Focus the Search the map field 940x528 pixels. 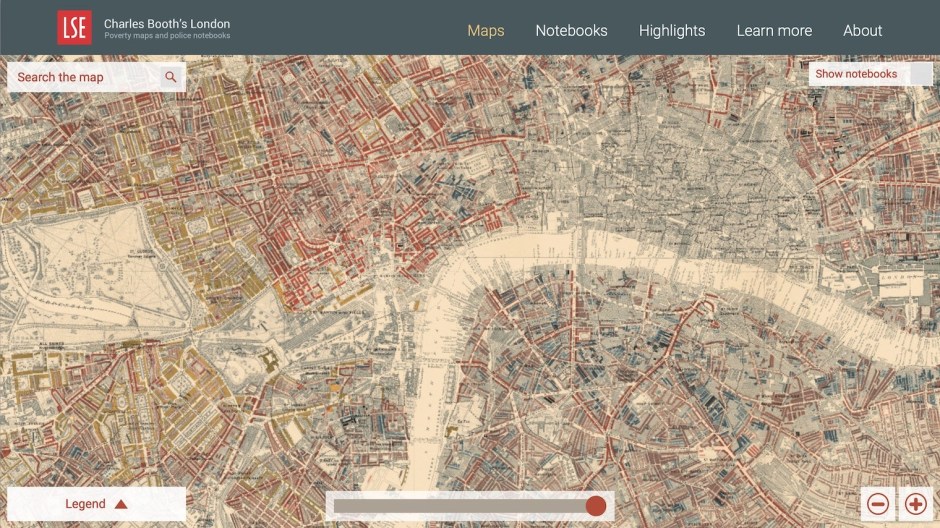[x=84, y=77]
